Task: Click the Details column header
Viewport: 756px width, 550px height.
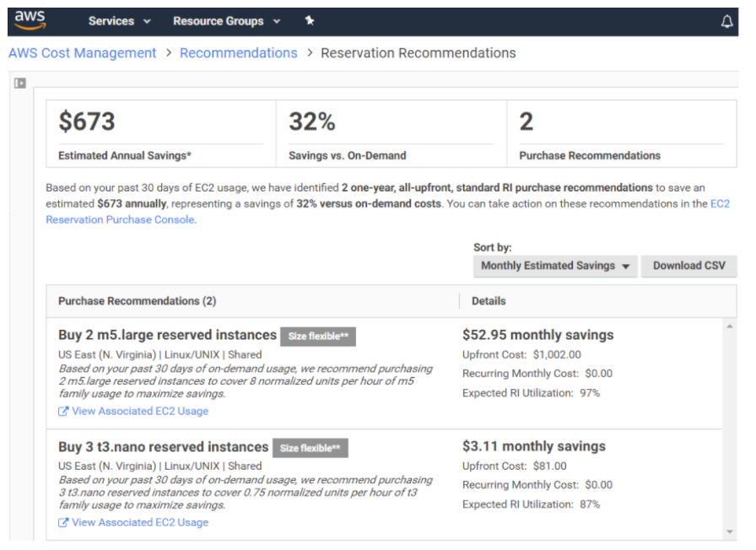Action: point(489,301)
